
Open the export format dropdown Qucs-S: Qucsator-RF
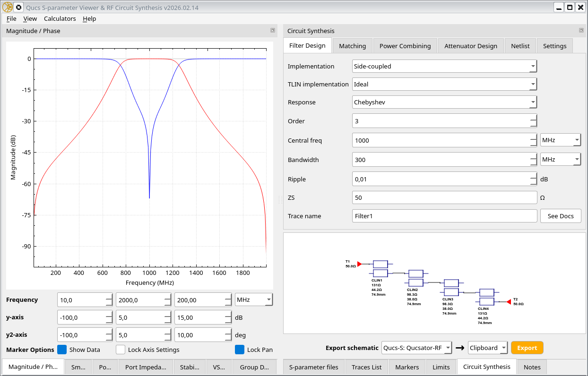(416, 348)
